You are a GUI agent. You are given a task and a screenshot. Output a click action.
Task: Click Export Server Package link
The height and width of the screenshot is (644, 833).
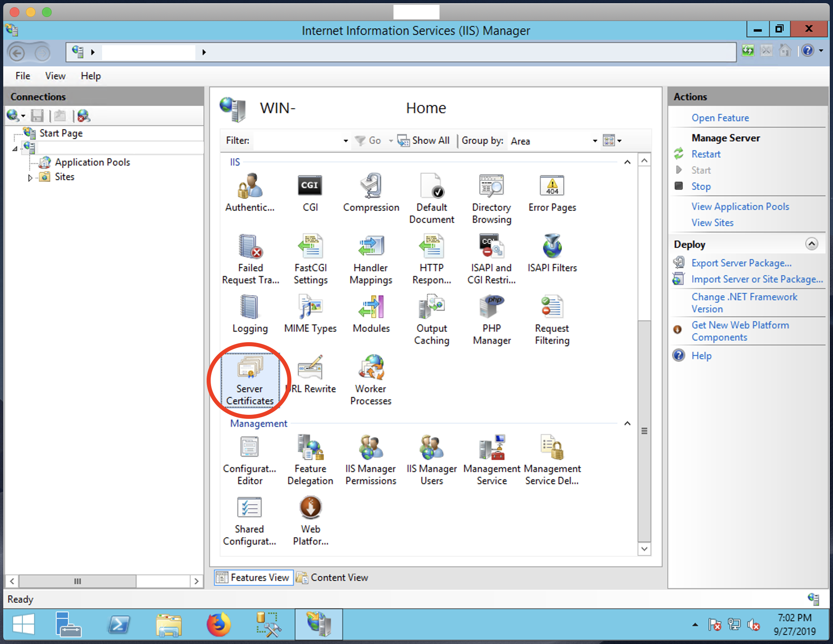(x=741, y=263)
